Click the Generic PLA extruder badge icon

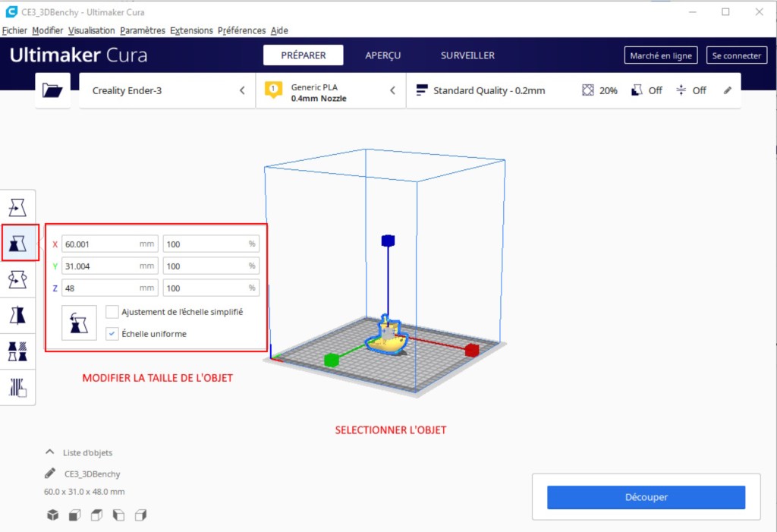[x=273, y=90]
